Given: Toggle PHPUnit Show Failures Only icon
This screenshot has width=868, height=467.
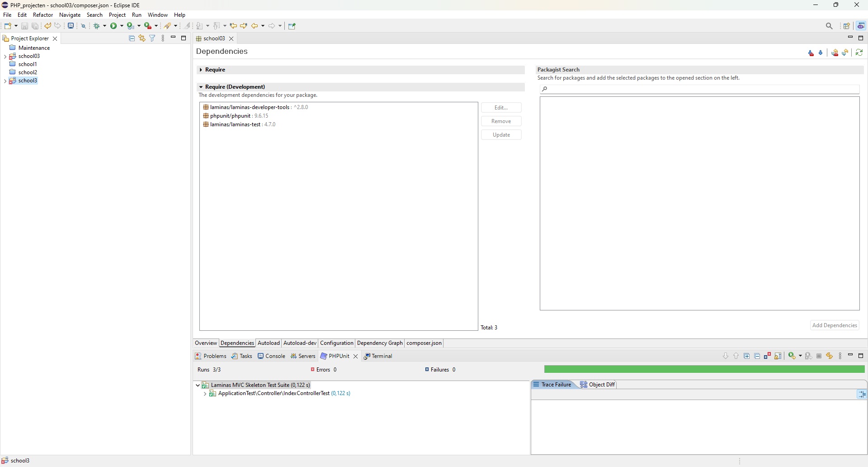Looking at the screenshot, I should pyautogui.click(x=768, y=356).
